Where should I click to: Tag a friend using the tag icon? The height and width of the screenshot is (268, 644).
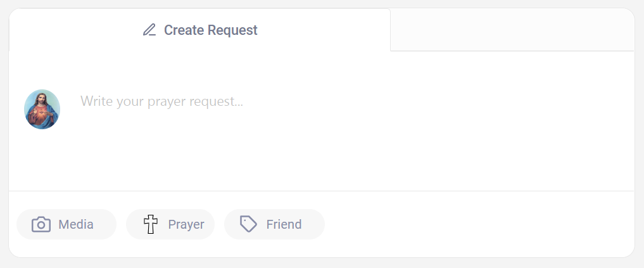point(248,224)
